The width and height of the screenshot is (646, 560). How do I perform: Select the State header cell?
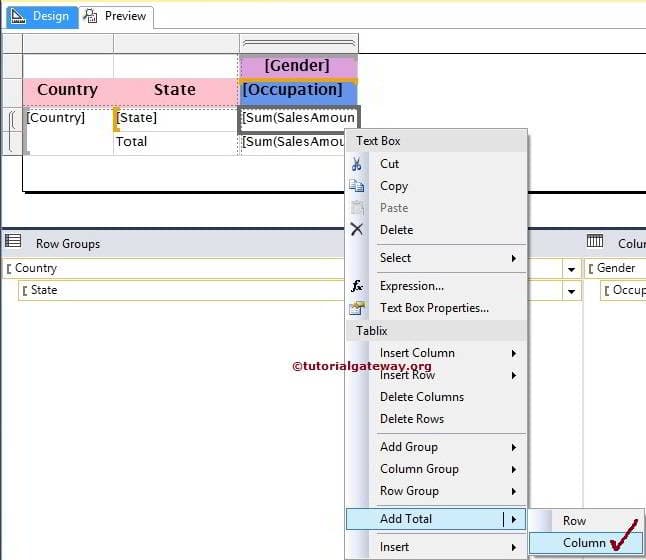(x=176, y=91)
